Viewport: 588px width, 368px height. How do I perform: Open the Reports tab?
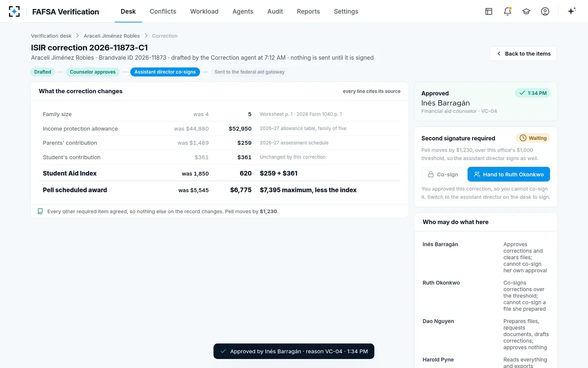click(x=308, y=11)
